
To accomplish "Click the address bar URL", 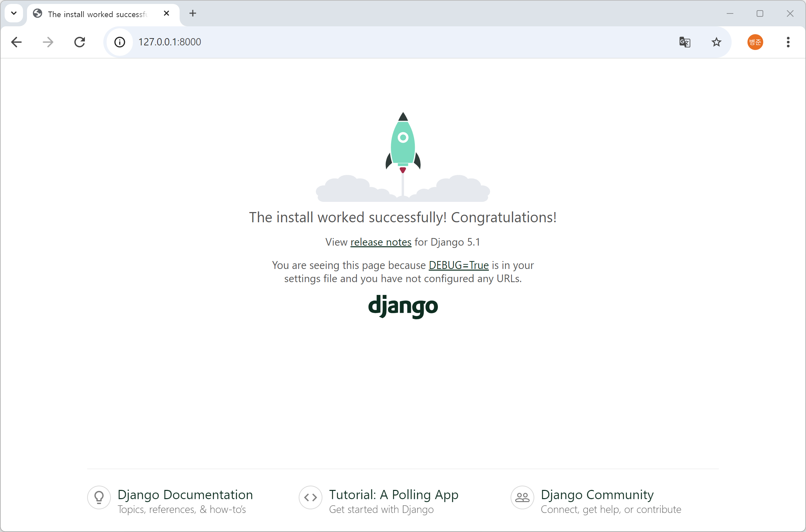I will [x=170, y=42].
